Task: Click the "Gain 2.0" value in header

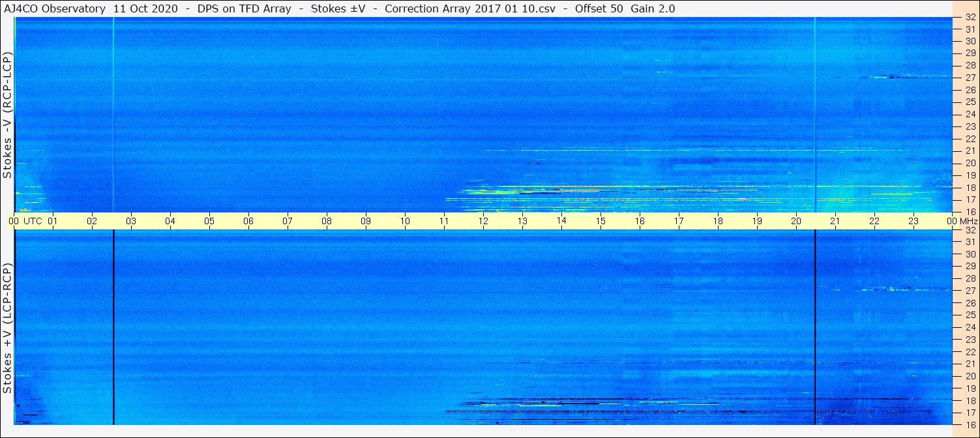Action: (653, 9)
